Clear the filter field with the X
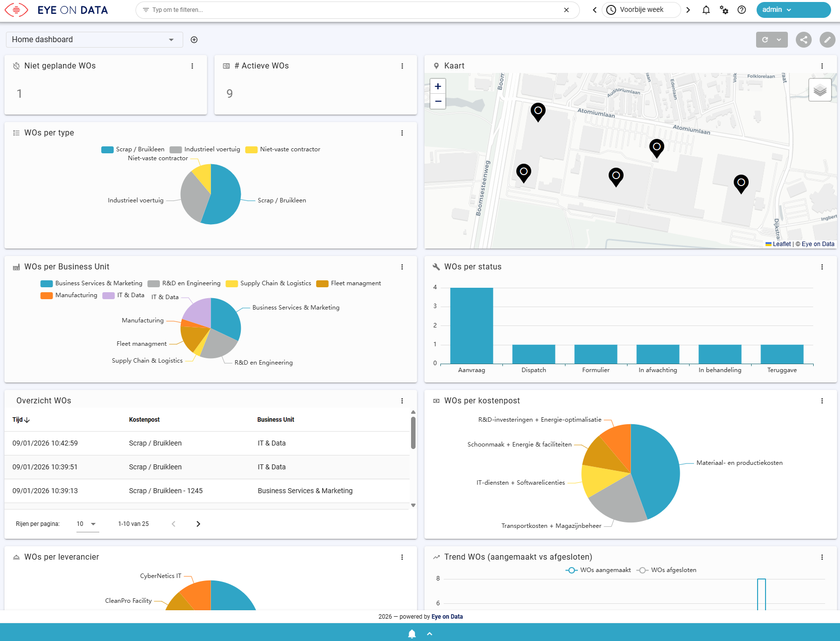 [x=566, y=10]
